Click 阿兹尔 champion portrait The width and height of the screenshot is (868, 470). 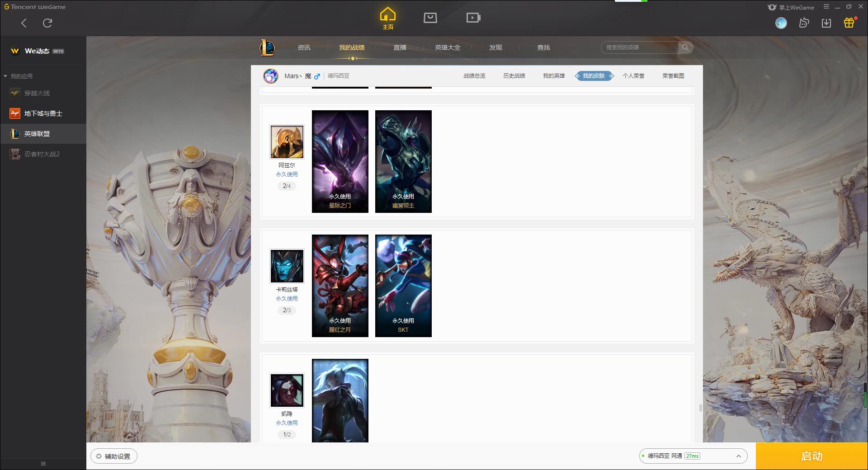[x=287, y=142]
